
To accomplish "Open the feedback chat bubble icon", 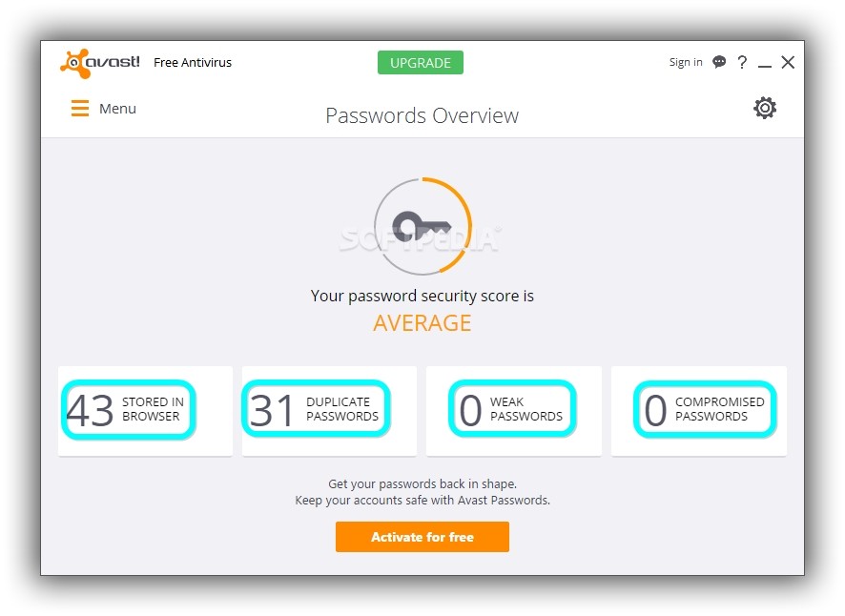I will coord(719,62).
